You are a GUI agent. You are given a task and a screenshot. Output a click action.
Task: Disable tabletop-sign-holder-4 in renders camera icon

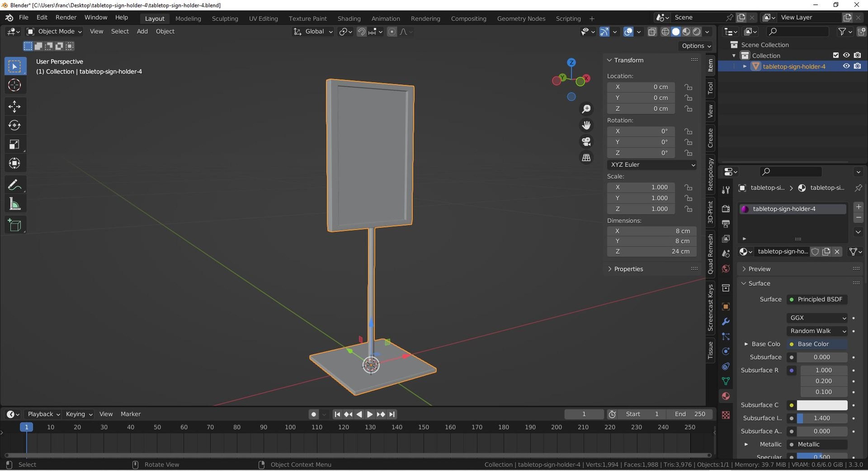(857, 66)
